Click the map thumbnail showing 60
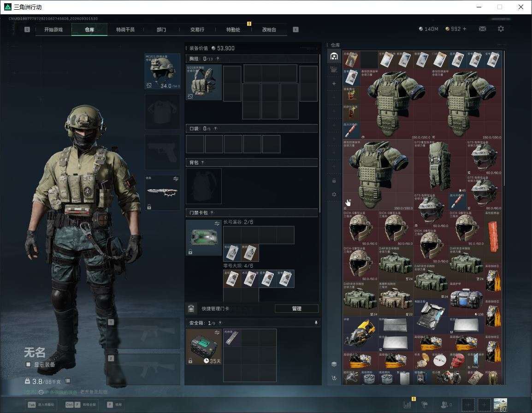 [500, 405]
